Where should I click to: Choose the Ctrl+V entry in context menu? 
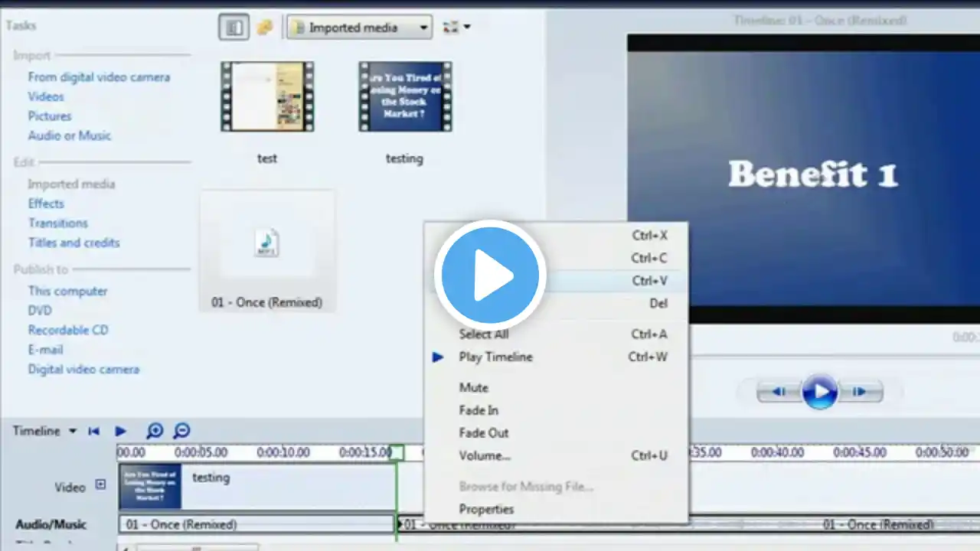tap(557, 281)
